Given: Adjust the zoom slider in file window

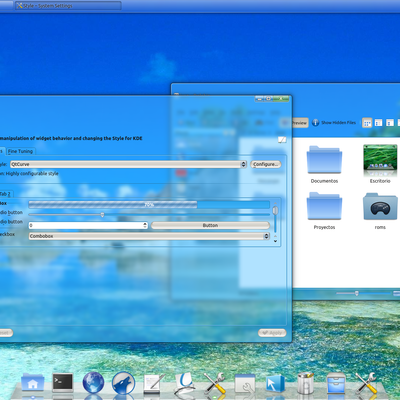Looking at the screenshot, I should click(357, 293).
